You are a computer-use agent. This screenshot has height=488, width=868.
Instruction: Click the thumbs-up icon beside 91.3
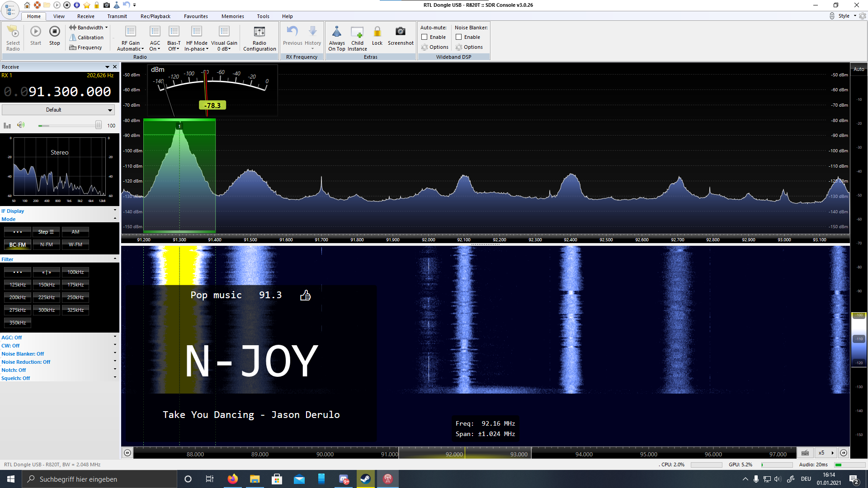coord(306,296)
